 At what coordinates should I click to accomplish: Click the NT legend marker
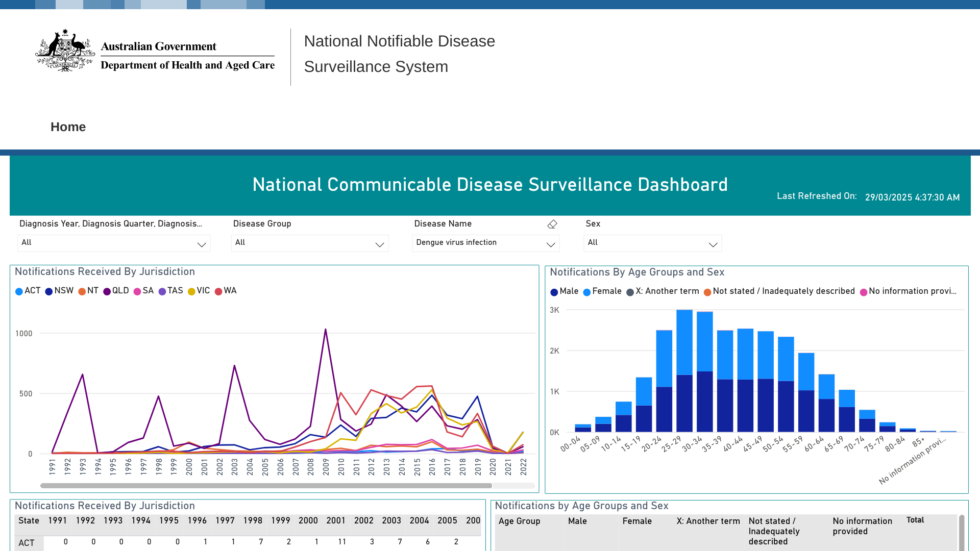coord(82,291)
